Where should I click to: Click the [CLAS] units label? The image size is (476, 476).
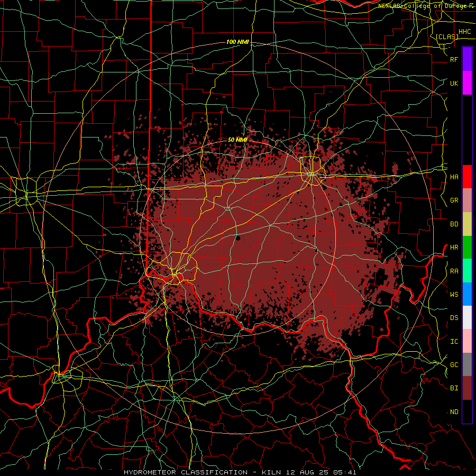point(447,36)
